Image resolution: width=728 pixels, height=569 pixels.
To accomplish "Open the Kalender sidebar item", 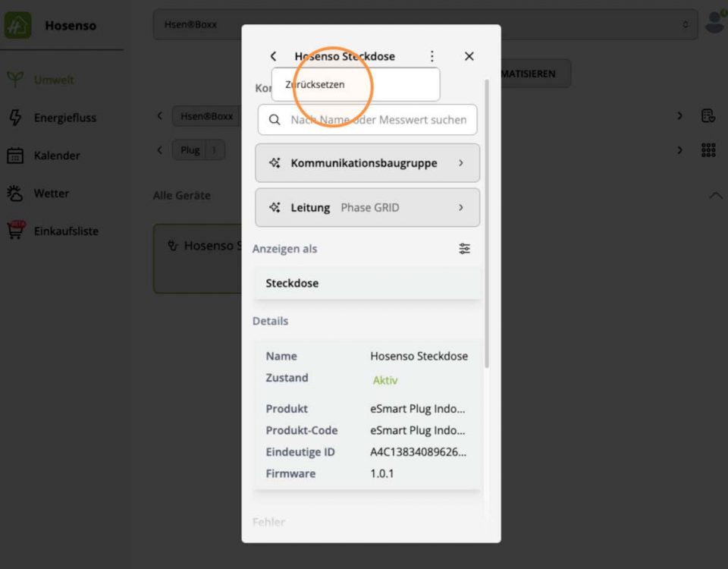I will click(x=57, y=156).
